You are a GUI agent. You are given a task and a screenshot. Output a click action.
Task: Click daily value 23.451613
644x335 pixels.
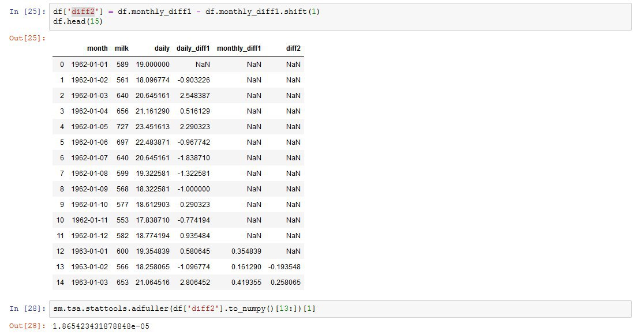tap(153, 127)
